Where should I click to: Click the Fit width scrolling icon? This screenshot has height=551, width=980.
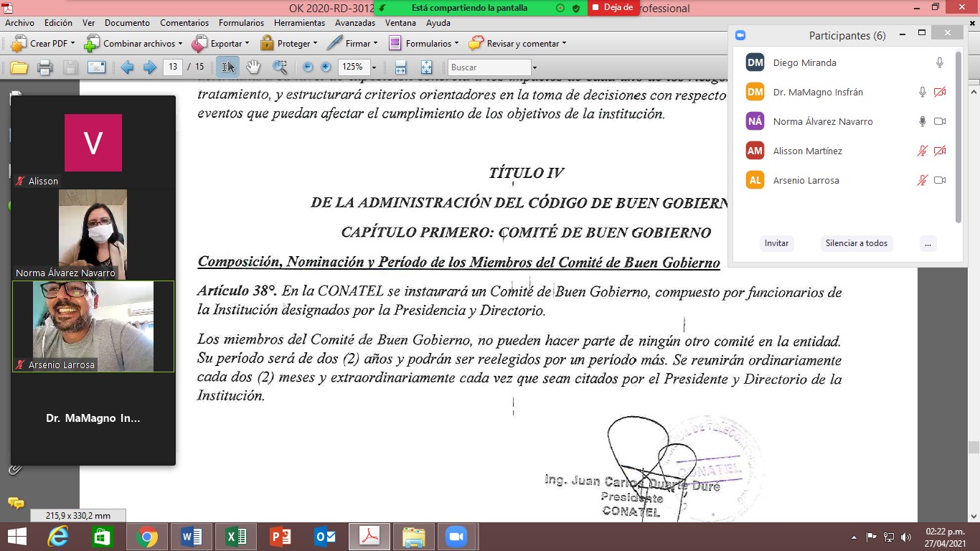[x=401, y=67]
